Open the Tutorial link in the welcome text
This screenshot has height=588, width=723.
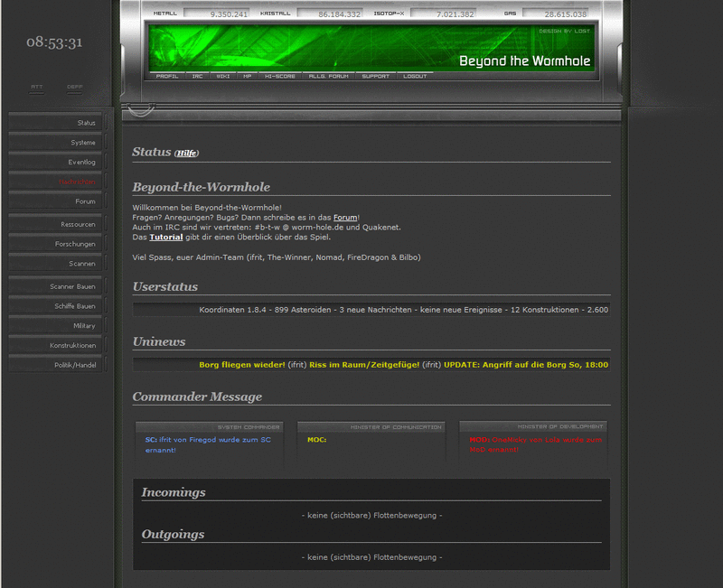pos(164,238)
